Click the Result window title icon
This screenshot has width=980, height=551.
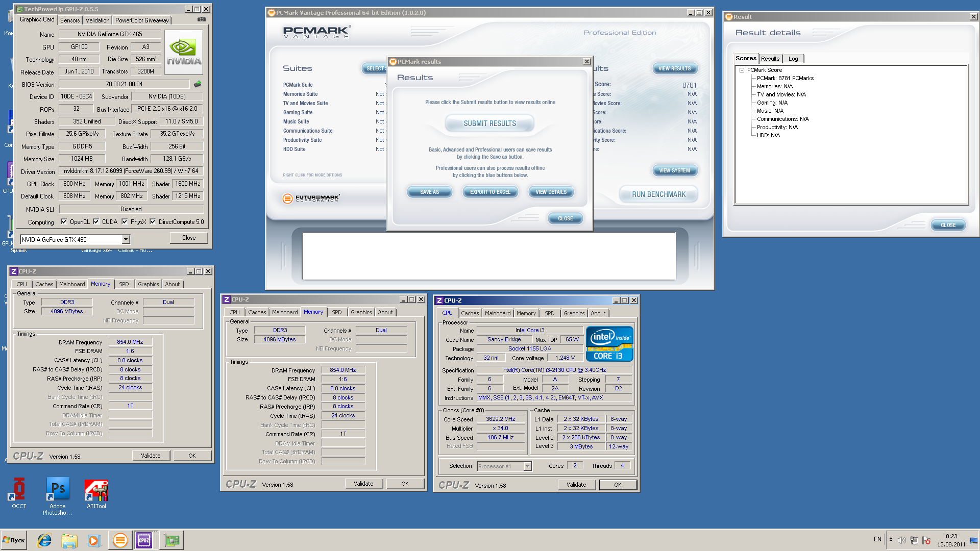(729, 17)
